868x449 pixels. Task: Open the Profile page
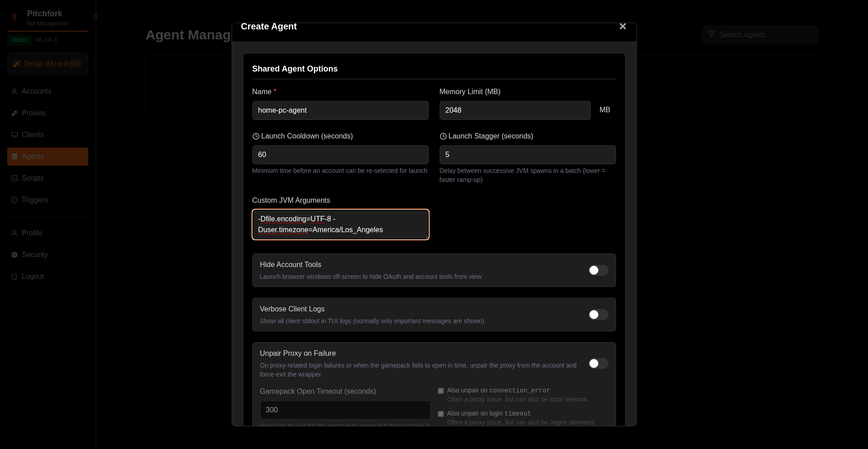47,233
